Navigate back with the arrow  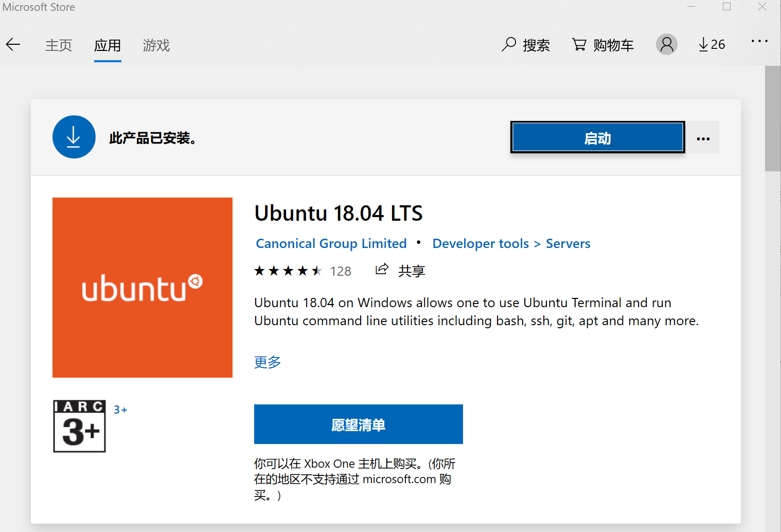pos(13,44)
